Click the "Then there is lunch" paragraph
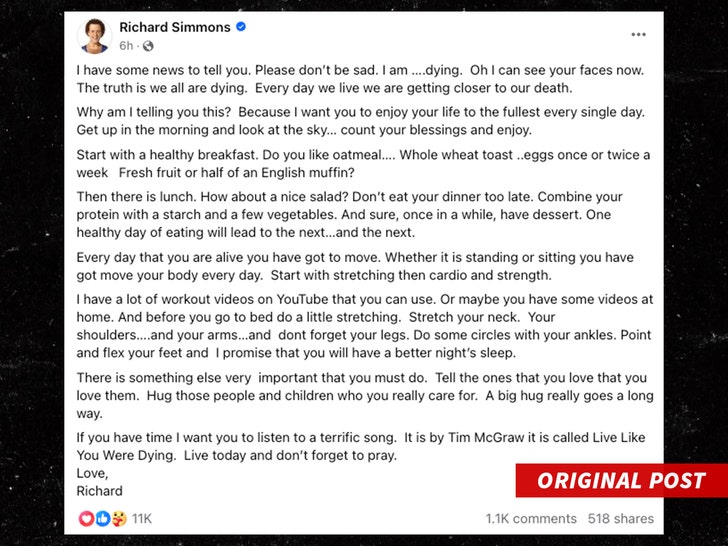This screenshot has height=546, width=728. tap(361, 215)
